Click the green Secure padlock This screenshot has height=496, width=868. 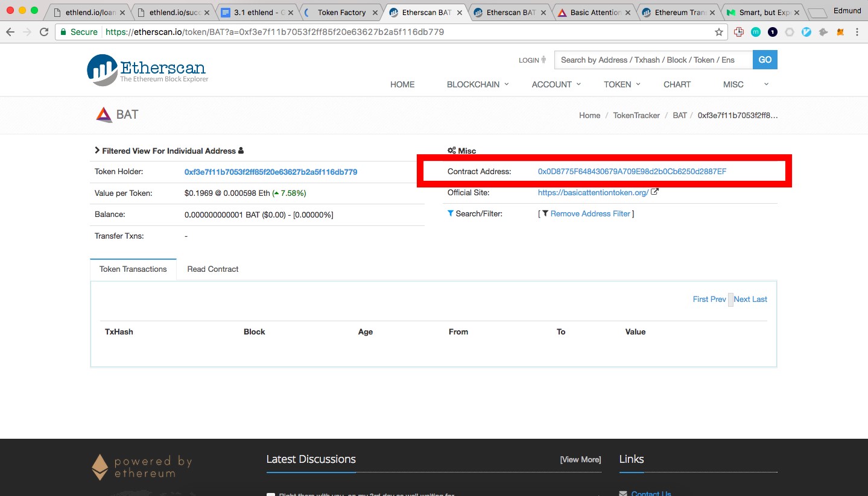(63, 32)
